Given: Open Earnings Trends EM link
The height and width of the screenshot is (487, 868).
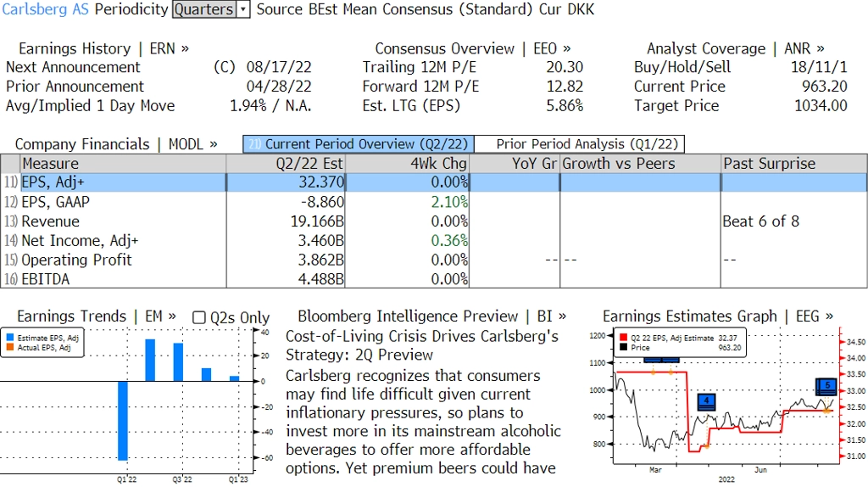Looking at the screenshot, I should click(x=97, y=316).
